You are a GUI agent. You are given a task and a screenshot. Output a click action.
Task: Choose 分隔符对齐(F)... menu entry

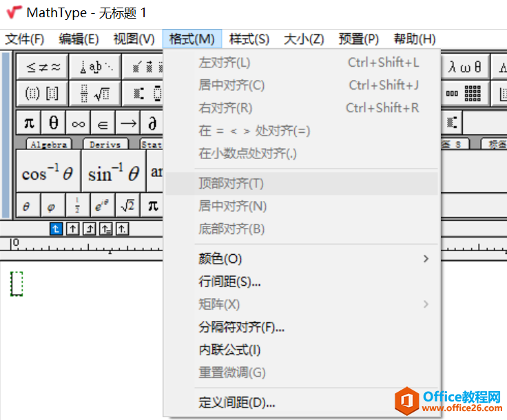[x=302, y=327]
